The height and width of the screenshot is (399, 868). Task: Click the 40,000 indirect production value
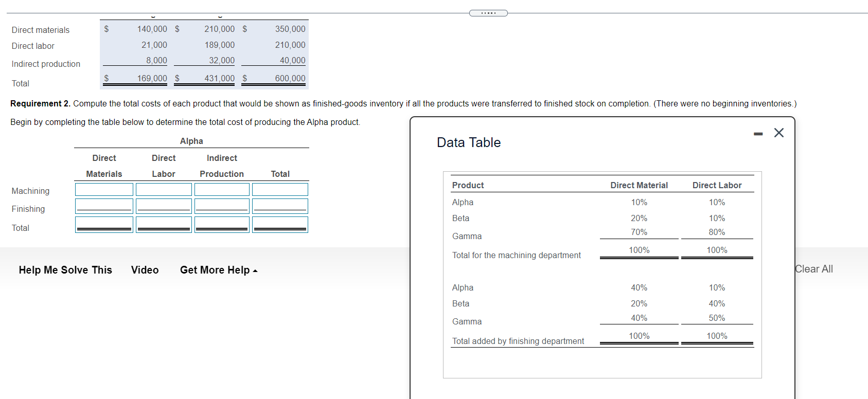[292, 61]
